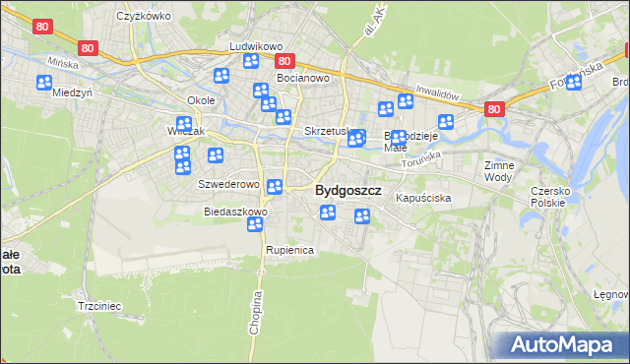Open the POI marker directly beneath Bydgoszcz label
Viewport: 630px width, 364px height.
tap(328, 212)
